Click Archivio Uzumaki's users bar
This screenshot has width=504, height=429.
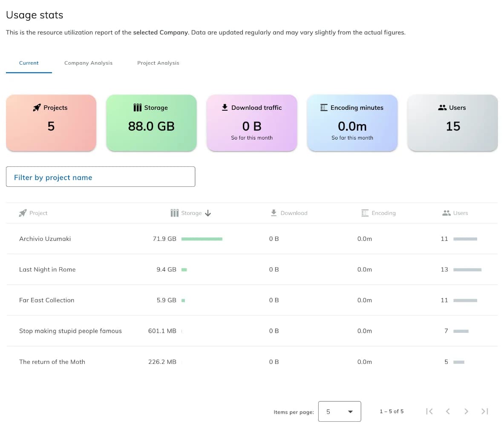coord(465,239)
